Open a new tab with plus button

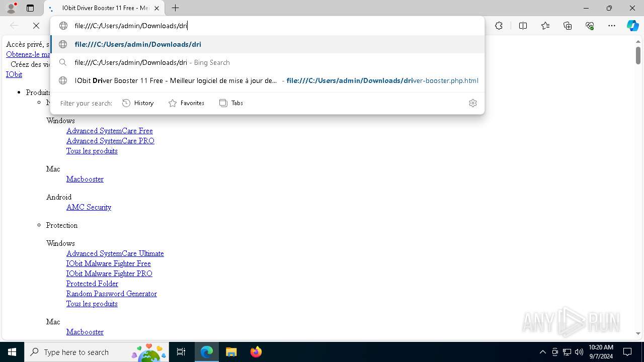(x=175, y=8)
